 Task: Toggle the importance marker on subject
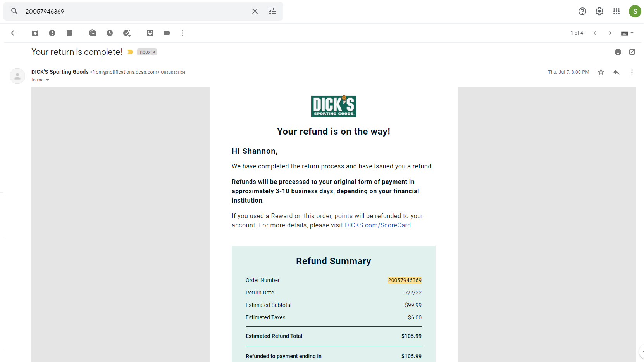point(130,52)
